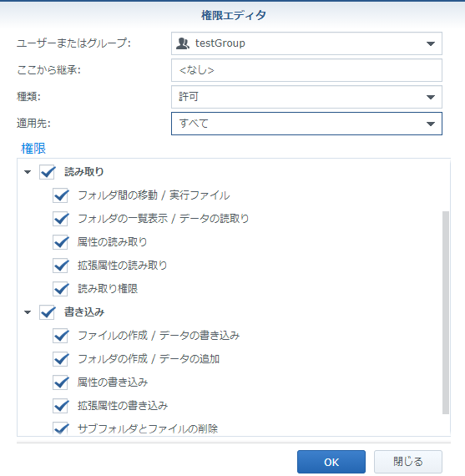This screenshot has height=476, width=465.
Task: Click the OK button
Action: 331,462
